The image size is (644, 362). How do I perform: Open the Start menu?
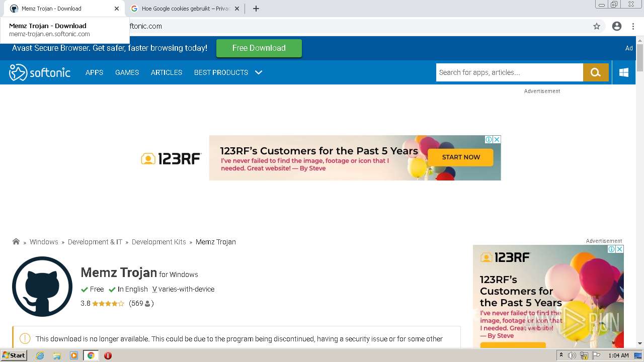click(14, 355)
